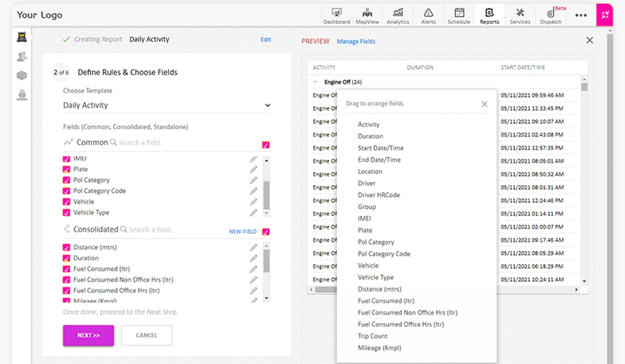Open the three-dots more menu
This screenshot has width=625, height=364.
581,15
